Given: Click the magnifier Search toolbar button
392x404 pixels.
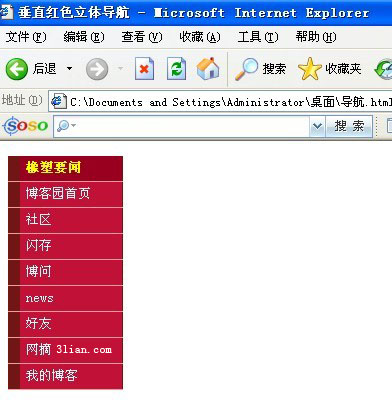Looking at the screenshot, I should (261, 69).
